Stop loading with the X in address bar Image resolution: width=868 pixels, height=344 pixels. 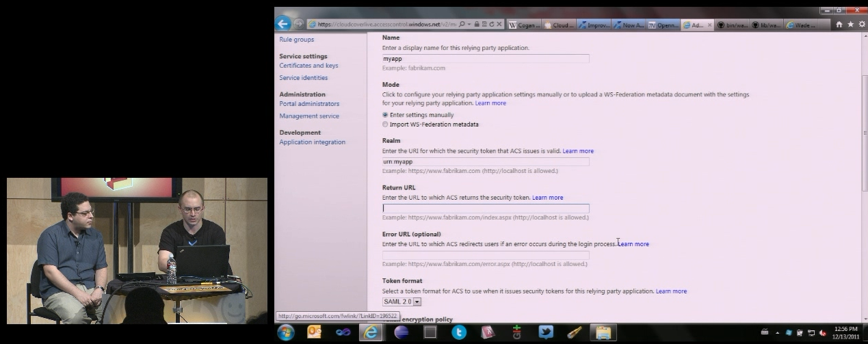pos(499,24)
